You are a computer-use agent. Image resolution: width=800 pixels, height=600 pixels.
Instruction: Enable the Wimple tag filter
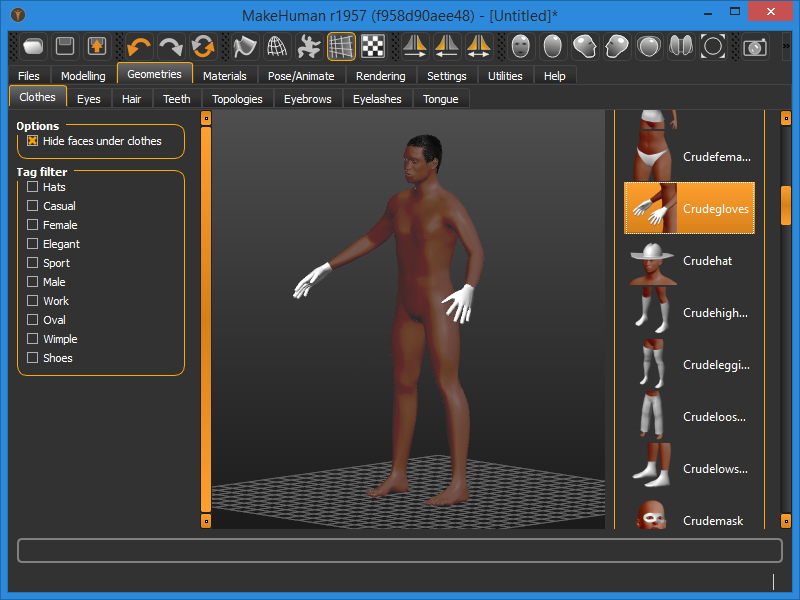pyautogui.click(x=33, y=339)
